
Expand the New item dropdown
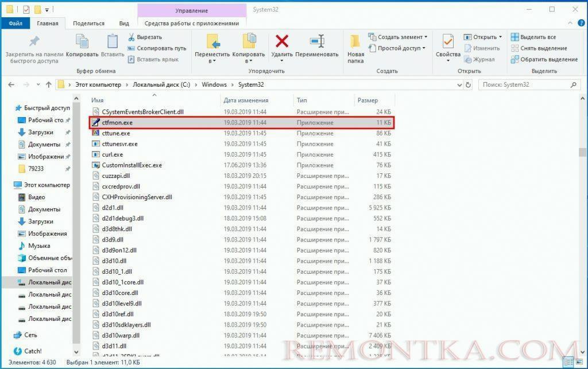425,37
